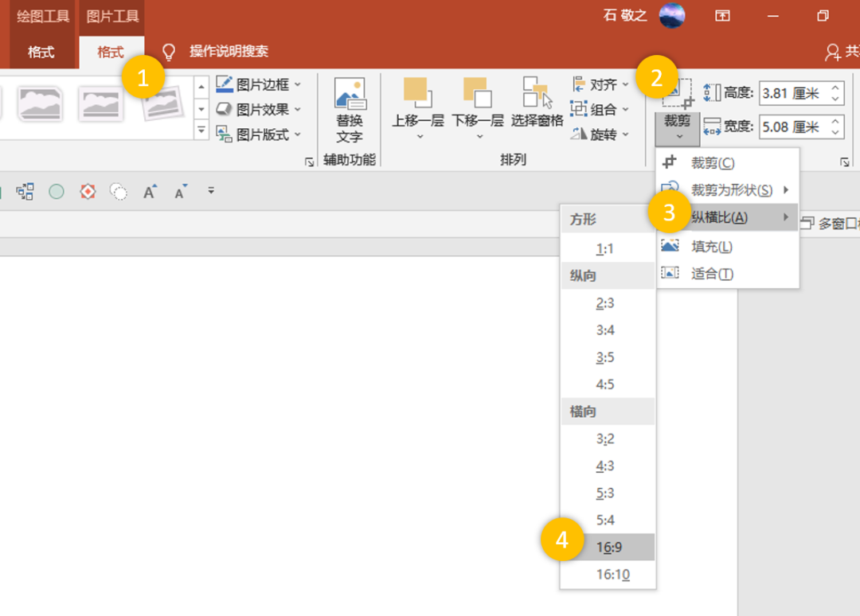This screenshot has width=860, height=616.
Task: Select 5:3 landscape aspect ratio
Action: (x=608, y=493)
